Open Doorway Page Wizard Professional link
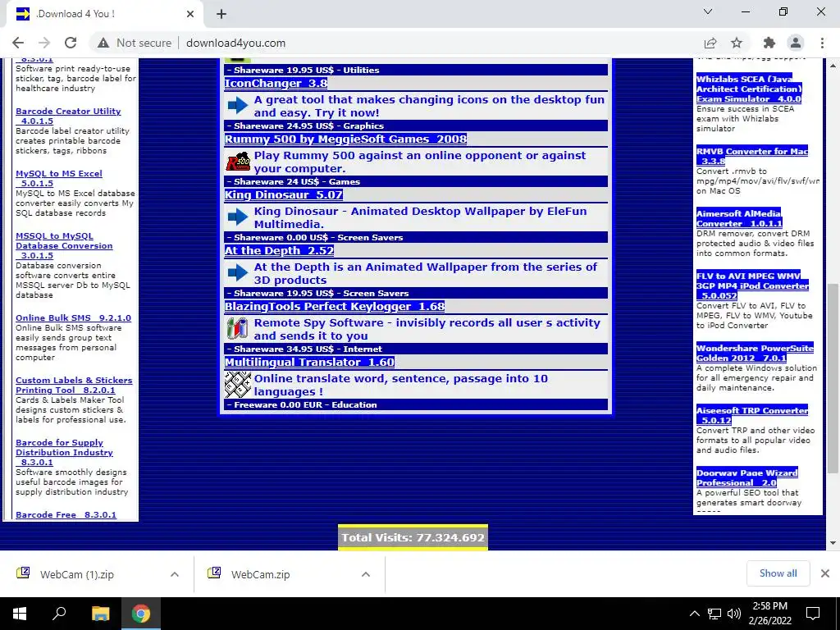 point(746,477)
